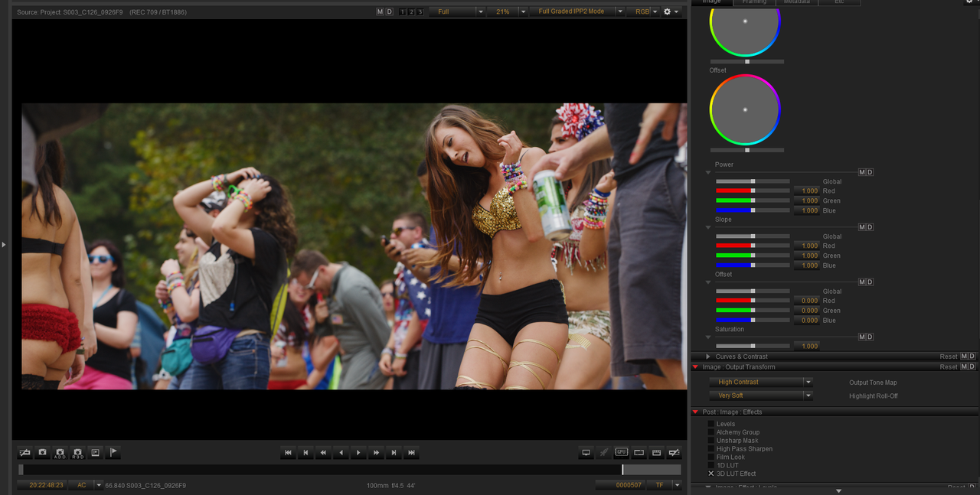The width and height of the screenshot is (980, 495).
Task: Click the M button in the viewer header
Action: click(x=381, y=11)
